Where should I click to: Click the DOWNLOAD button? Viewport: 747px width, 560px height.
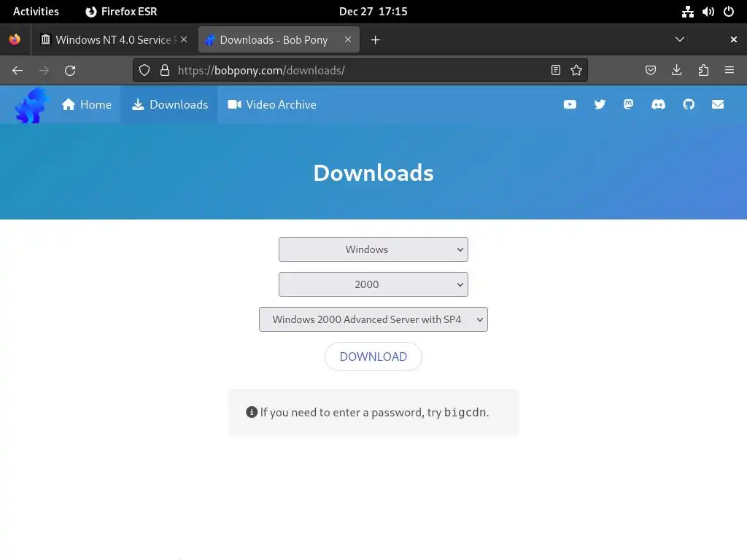tap(373, 357)
